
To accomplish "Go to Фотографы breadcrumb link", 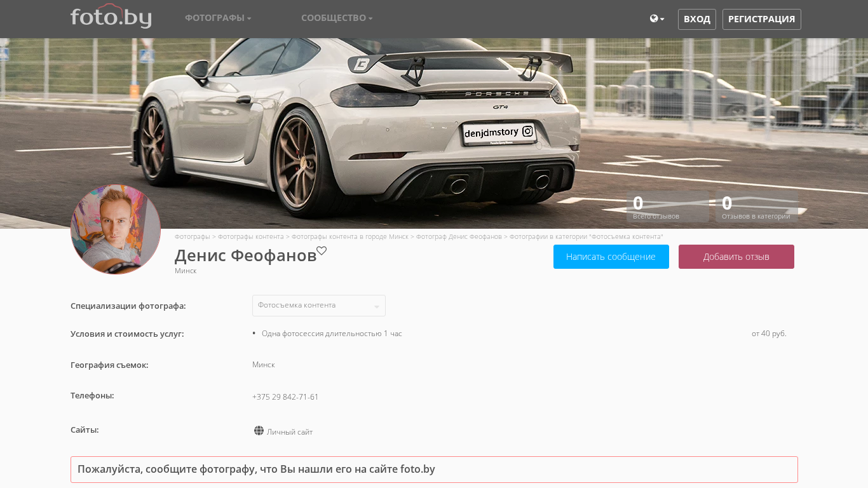I will 192,236.
